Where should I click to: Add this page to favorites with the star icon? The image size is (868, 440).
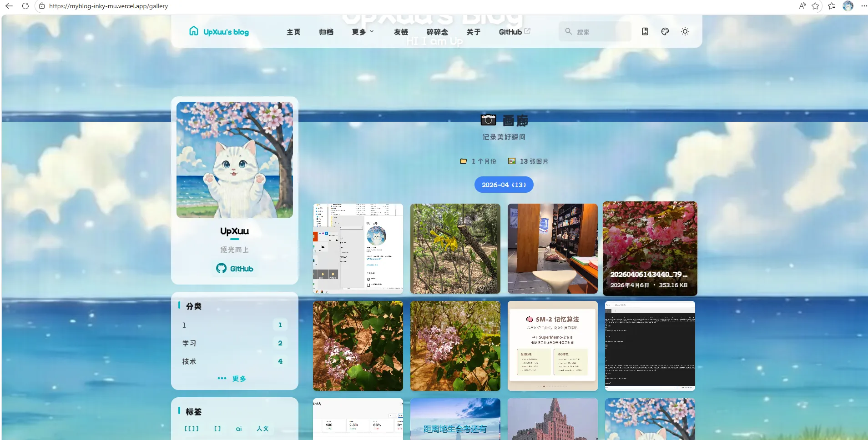815,6
